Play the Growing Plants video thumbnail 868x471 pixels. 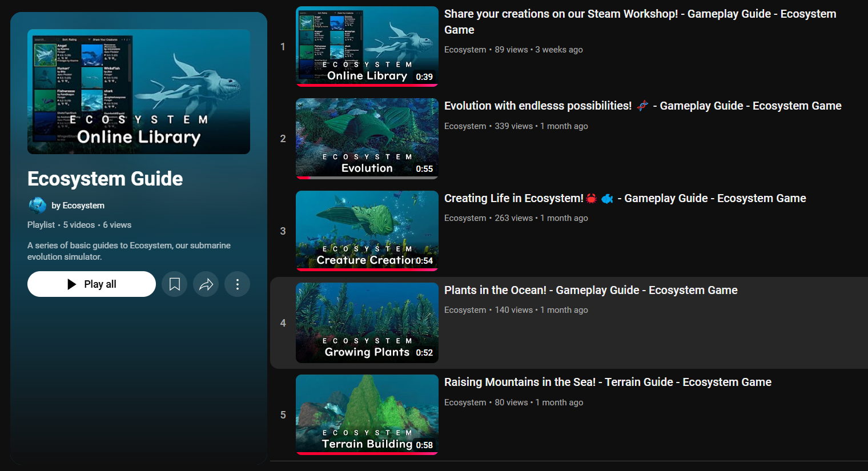click(x=367, y=323)
